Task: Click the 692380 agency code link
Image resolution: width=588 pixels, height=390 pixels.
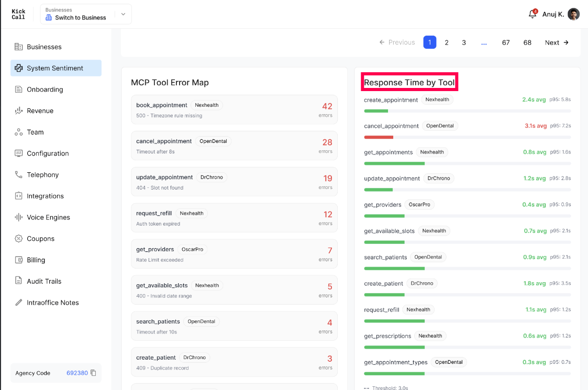Action: tap(77, 373)
